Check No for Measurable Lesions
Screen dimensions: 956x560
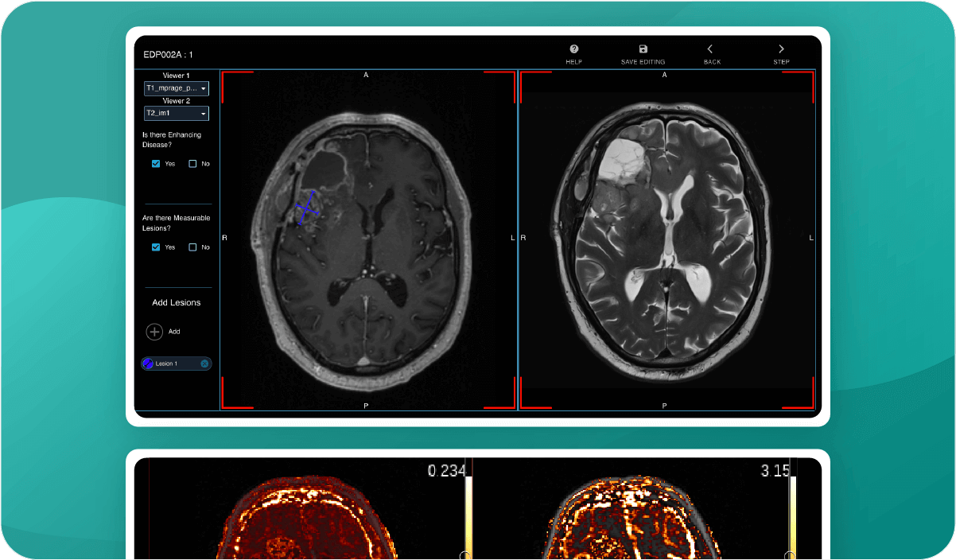(192, 247)
